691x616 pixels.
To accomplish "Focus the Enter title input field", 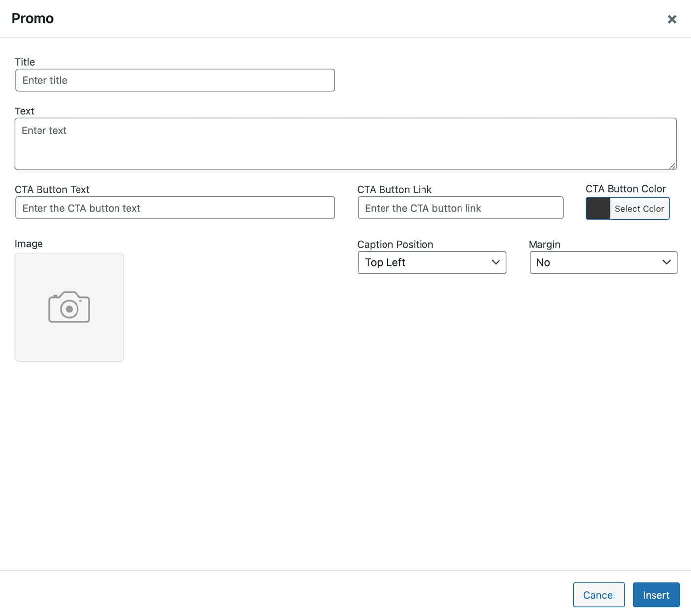I will 175,80.
